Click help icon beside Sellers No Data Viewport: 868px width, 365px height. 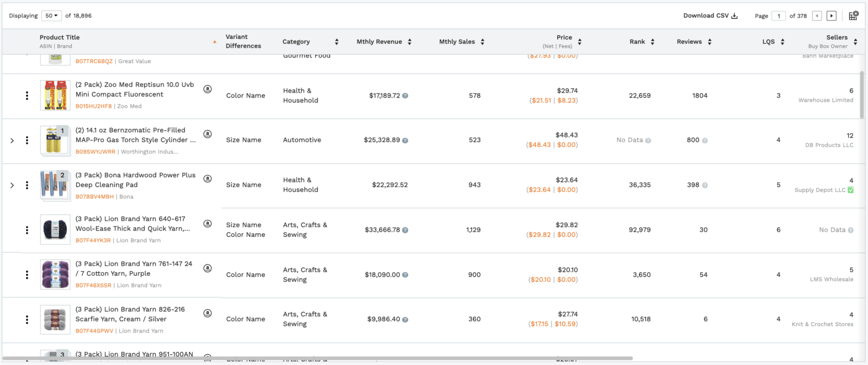pyautogui.click(x=850, y=230)
